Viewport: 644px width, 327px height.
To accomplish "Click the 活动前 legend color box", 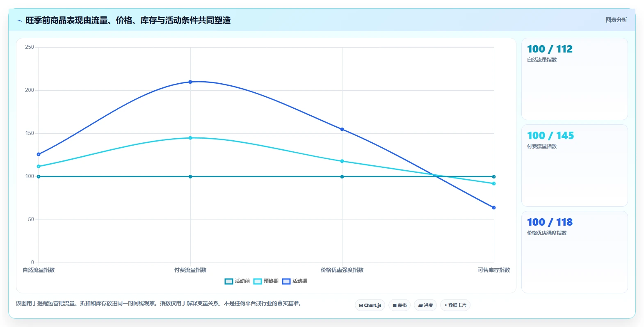I will coord(229,281).
